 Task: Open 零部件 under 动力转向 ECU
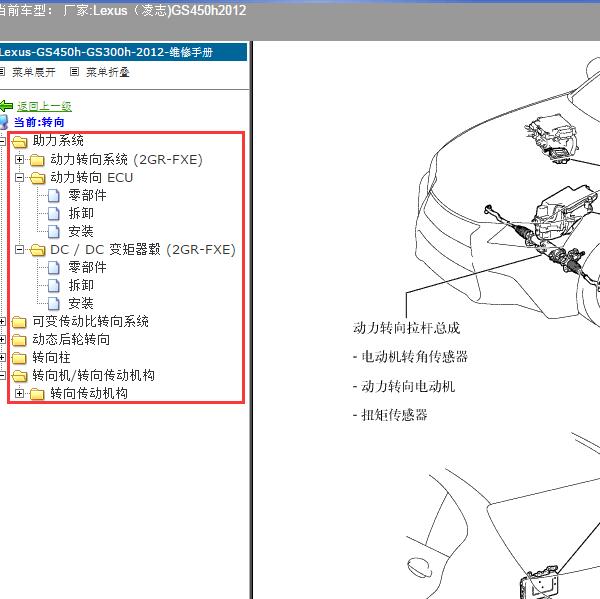[87, 196]
